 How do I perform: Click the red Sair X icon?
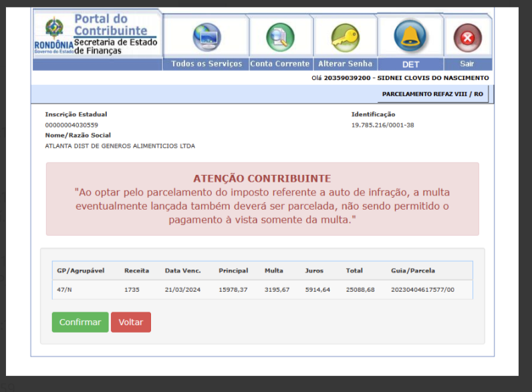(x=467, y=37)
